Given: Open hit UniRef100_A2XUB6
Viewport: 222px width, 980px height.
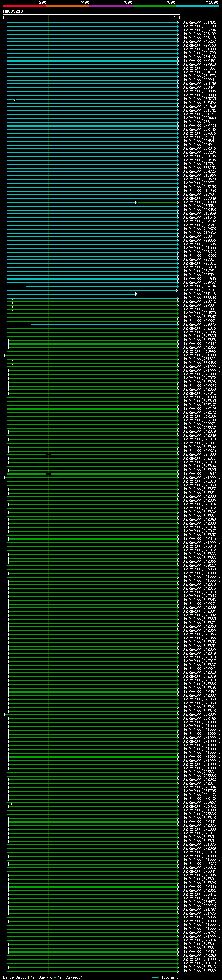Looking at the screenshot, I should coord(199,210).
